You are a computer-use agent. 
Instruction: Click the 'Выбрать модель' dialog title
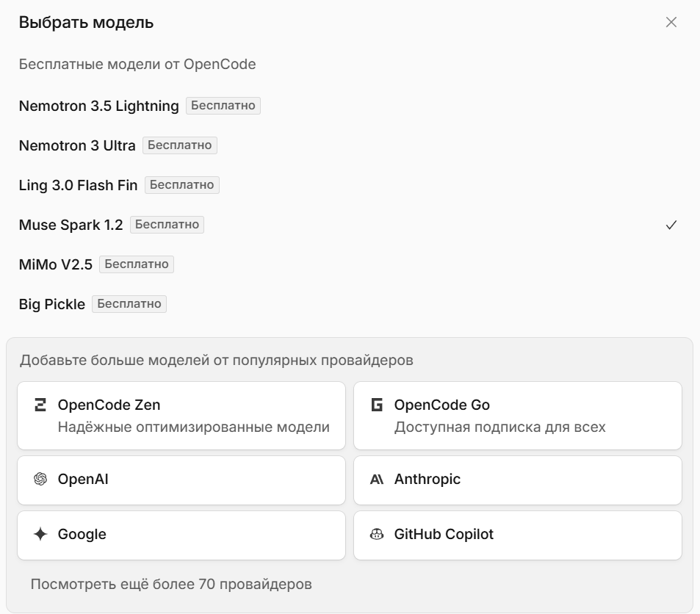click(x=86, y=22)
